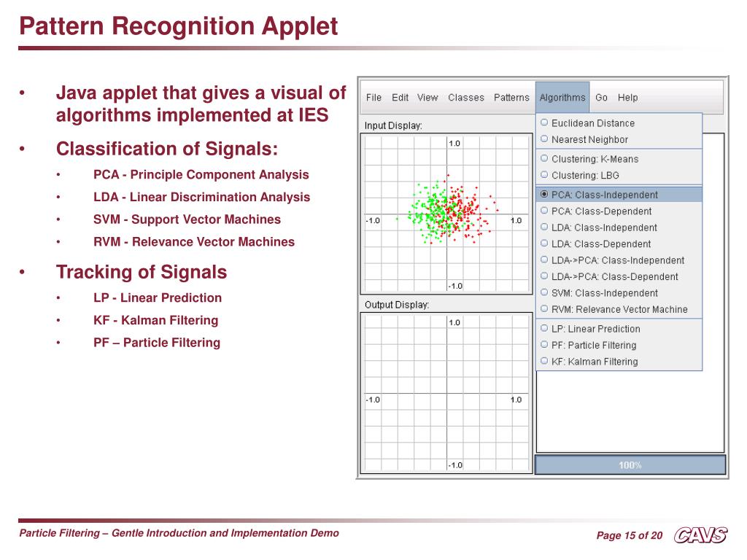The image size is (747, 560).
Task: Open the Patterns menu
Action: point(511,98)
